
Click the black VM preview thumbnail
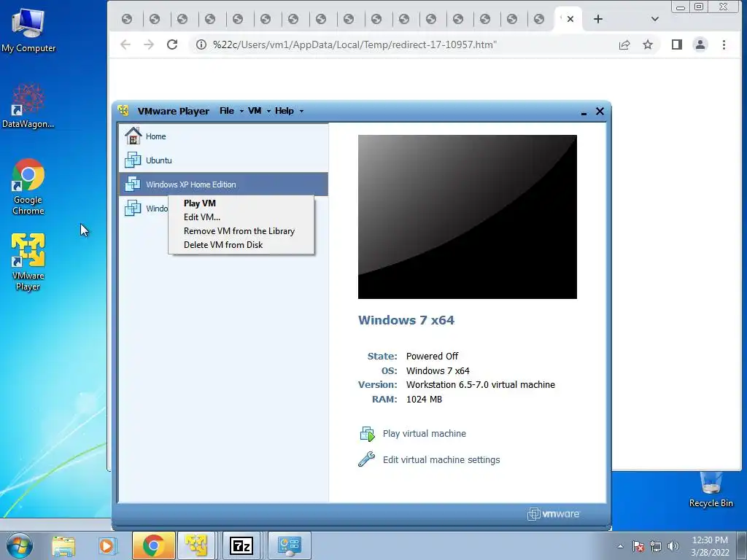468,217
